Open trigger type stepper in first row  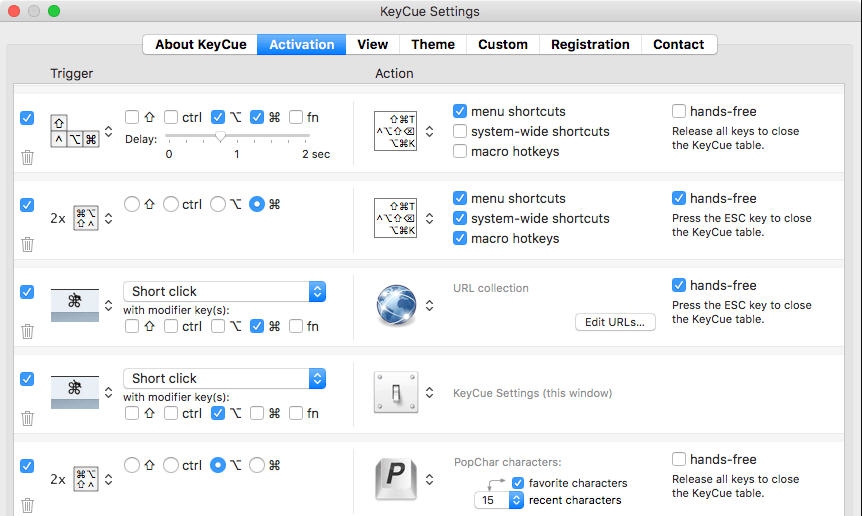coord(109,131)
